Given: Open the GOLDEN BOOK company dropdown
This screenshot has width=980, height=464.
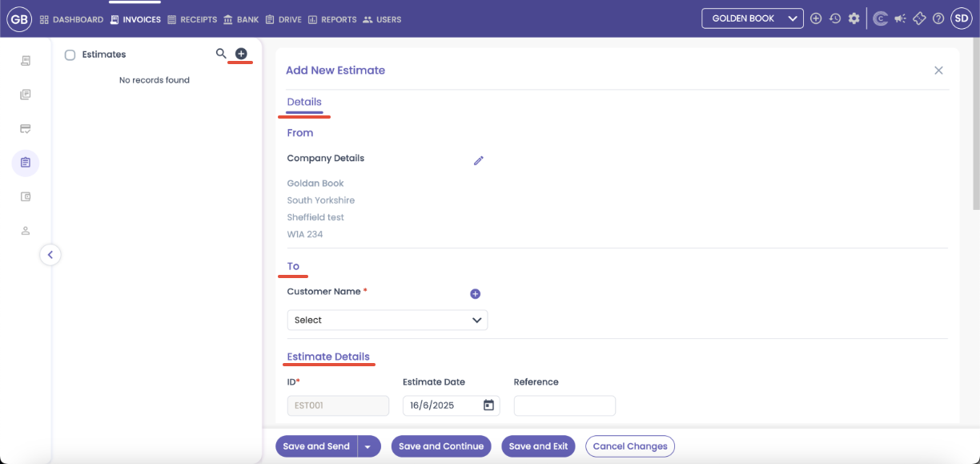Looking at the screenshot, I should coord(752,18).
